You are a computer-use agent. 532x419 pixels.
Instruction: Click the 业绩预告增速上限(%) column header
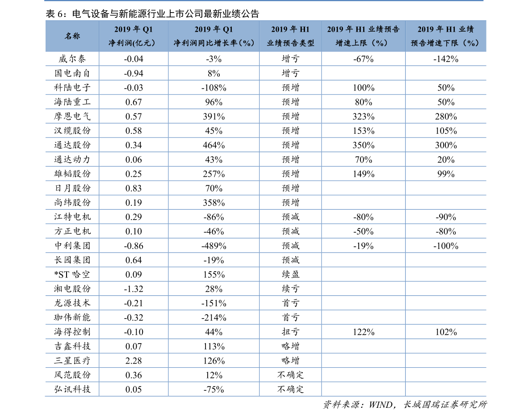(x=363, y=36)
